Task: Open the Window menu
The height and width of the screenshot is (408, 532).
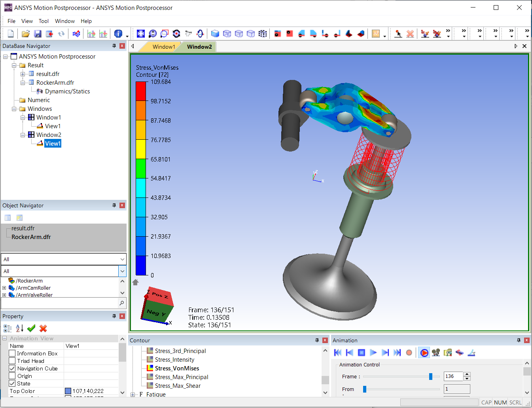Action: 65,21
